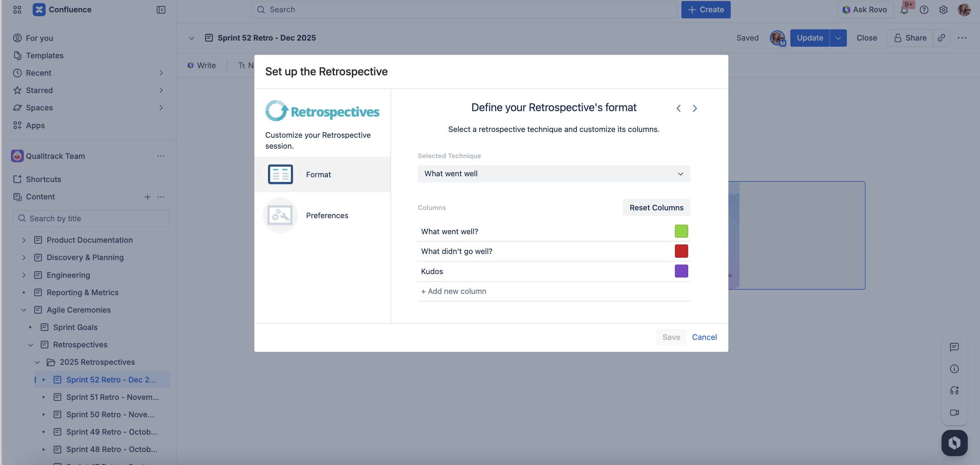
Task: Change the purple Kudos column color
Action: pyautogui.click(x=681, y=271)
